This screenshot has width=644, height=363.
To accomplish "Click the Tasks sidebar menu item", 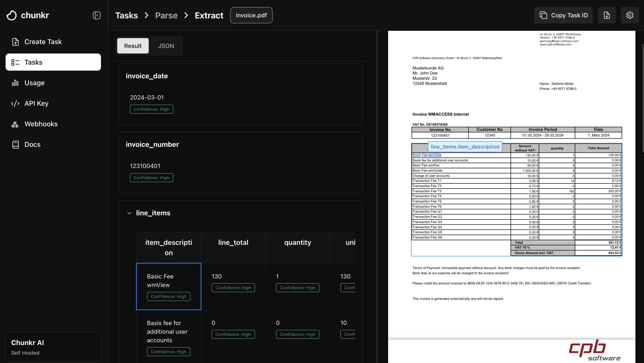I will pos(53,62).
